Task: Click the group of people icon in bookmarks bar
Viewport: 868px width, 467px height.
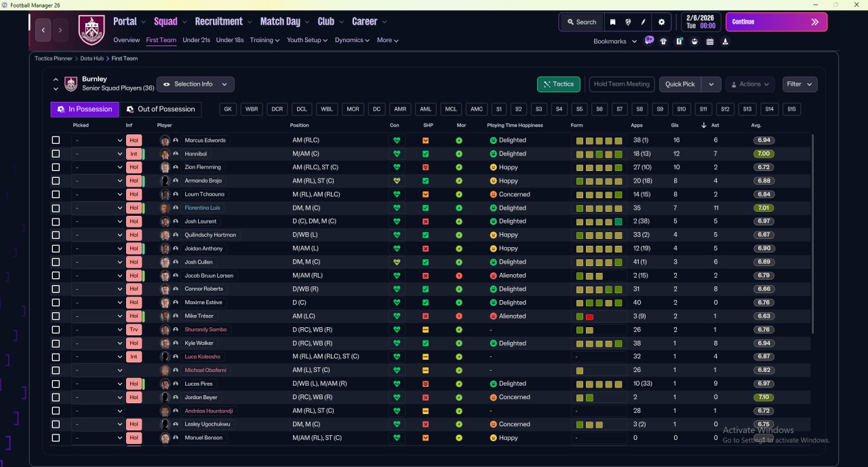Action: (694, 41)
